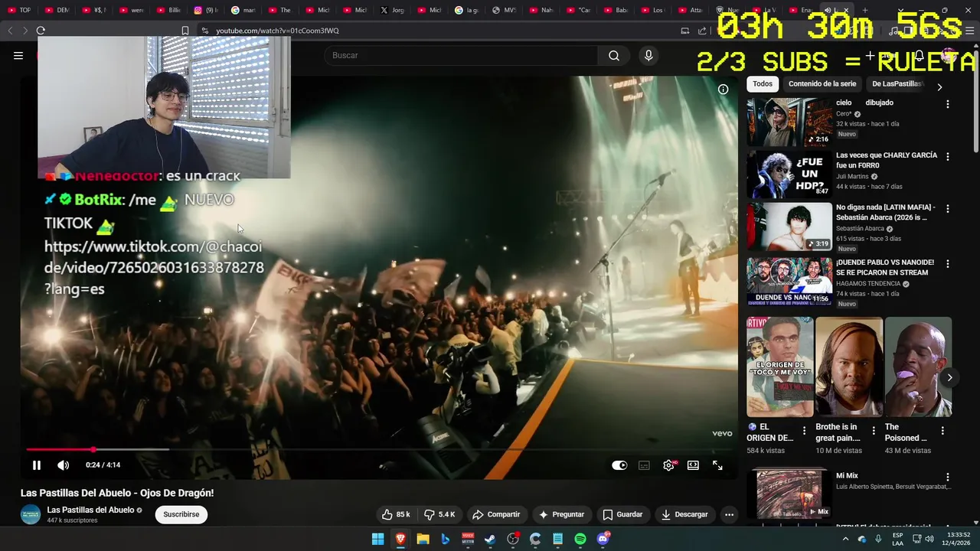Enter fullscreen mode in player
Image resolution: width=980 pixels, height=551 pixels.
click(x=717, y=465)
